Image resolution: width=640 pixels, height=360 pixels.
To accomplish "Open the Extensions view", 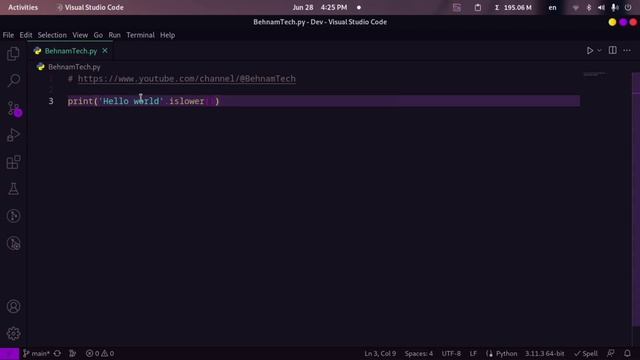I will pos(13,162).
